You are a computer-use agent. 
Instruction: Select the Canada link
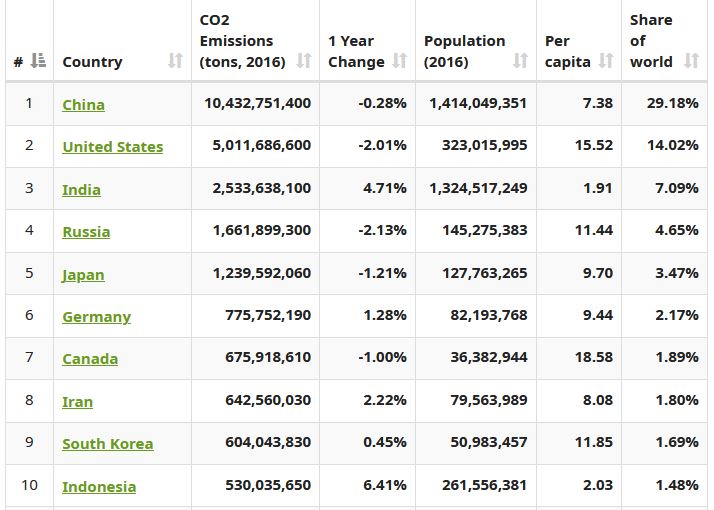coord(90,358)
